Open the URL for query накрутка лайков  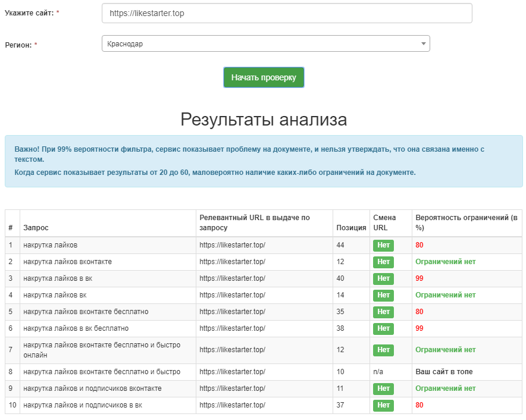(232, 245)
